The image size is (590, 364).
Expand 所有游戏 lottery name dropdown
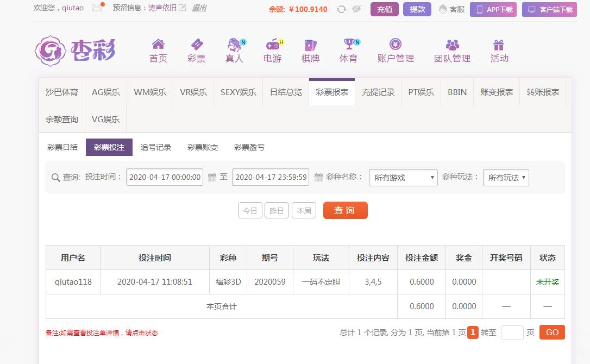pos(403,178)
